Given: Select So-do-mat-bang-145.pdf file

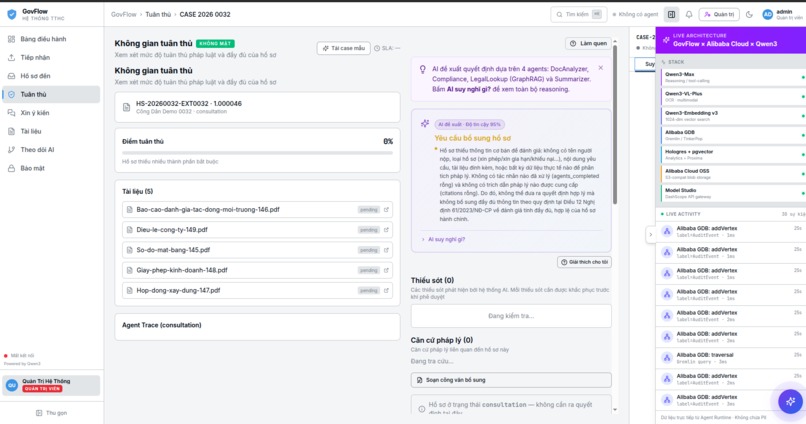Looking at the screenshot, I should (x=257, y=250).
